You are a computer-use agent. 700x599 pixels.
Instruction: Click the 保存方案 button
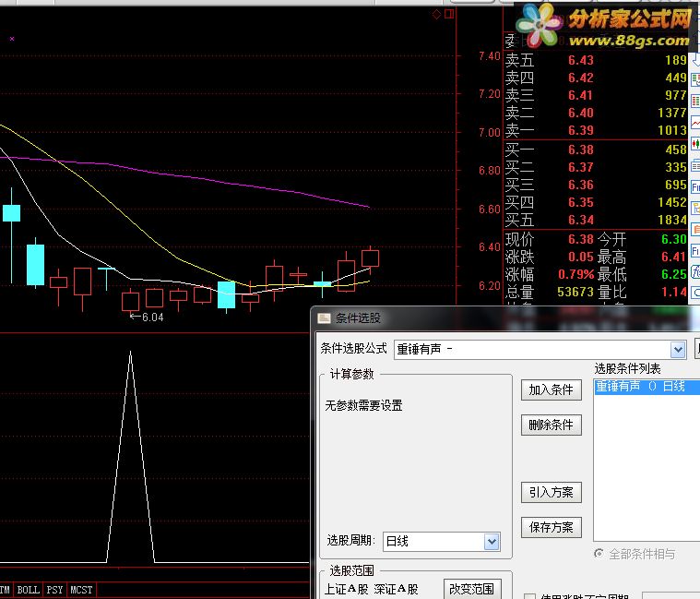coord(551,528)
